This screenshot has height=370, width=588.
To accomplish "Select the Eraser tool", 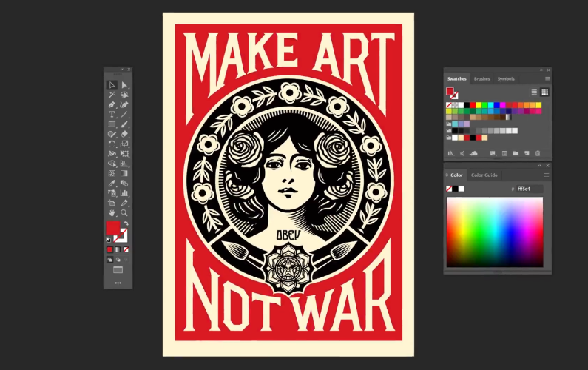I will click(124, 134).
